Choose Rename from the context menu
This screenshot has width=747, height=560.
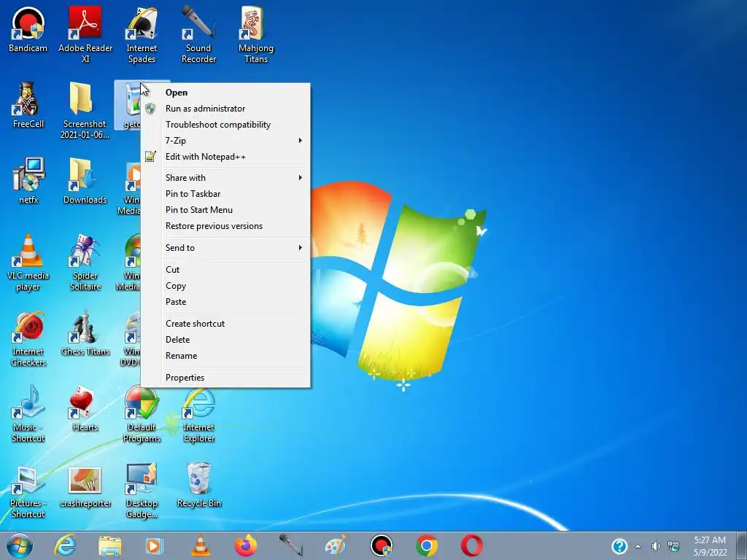point(226,356)
